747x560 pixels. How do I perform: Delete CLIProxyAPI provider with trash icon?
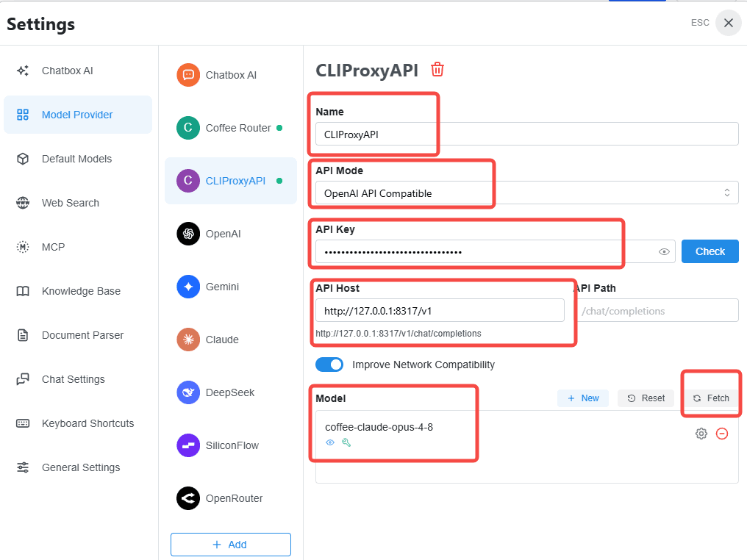click(437, 70)
